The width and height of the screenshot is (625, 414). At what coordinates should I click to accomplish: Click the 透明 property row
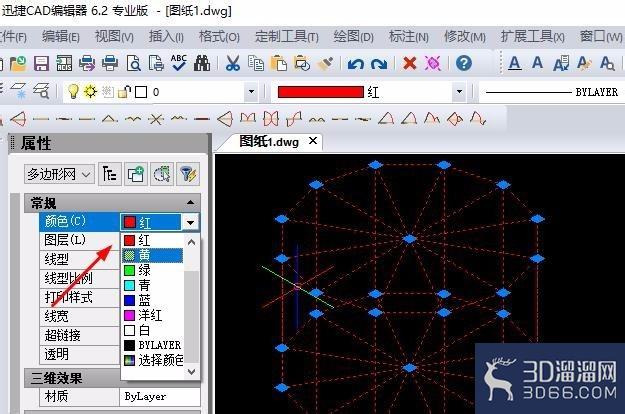(80, 354)
